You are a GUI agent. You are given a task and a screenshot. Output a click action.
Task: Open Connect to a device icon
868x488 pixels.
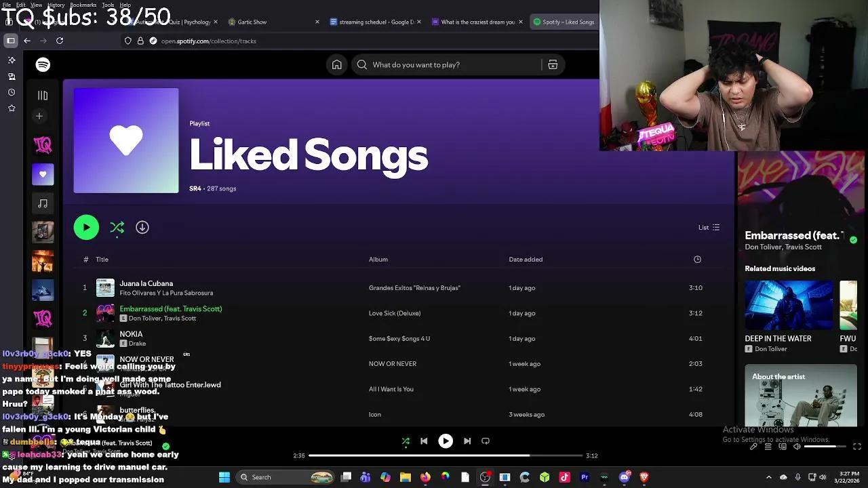pyautogui.click(x=783, y=447)
